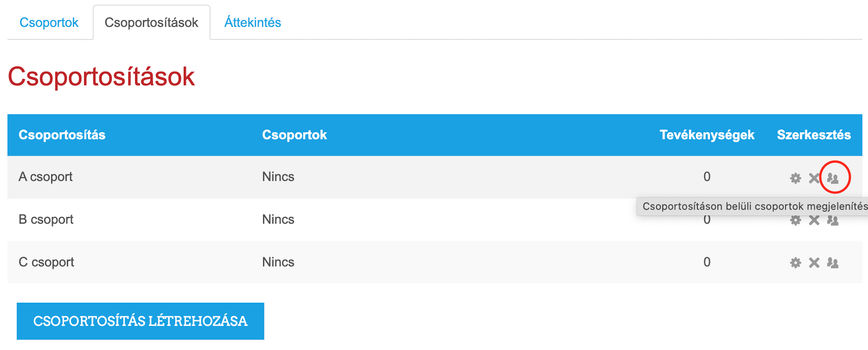Open C csoport settings gear icon
The width and height of the screenshot is (868, 350).
pos(795,262)
